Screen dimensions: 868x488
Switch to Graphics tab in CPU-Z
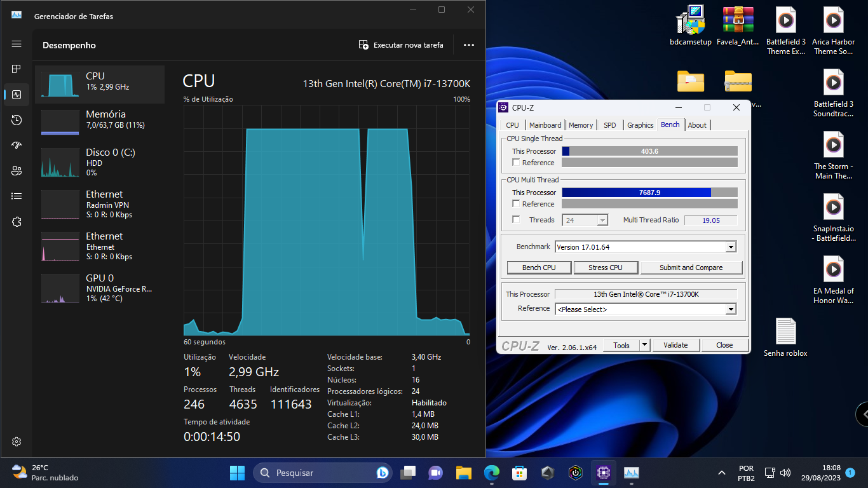pos(641,125)
